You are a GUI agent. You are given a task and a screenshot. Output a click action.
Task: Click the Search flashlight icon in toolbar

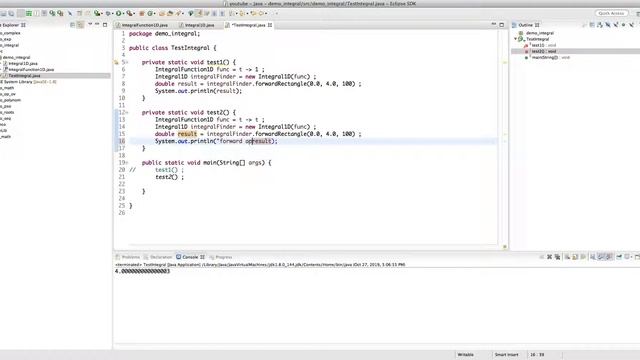(178, 13)
